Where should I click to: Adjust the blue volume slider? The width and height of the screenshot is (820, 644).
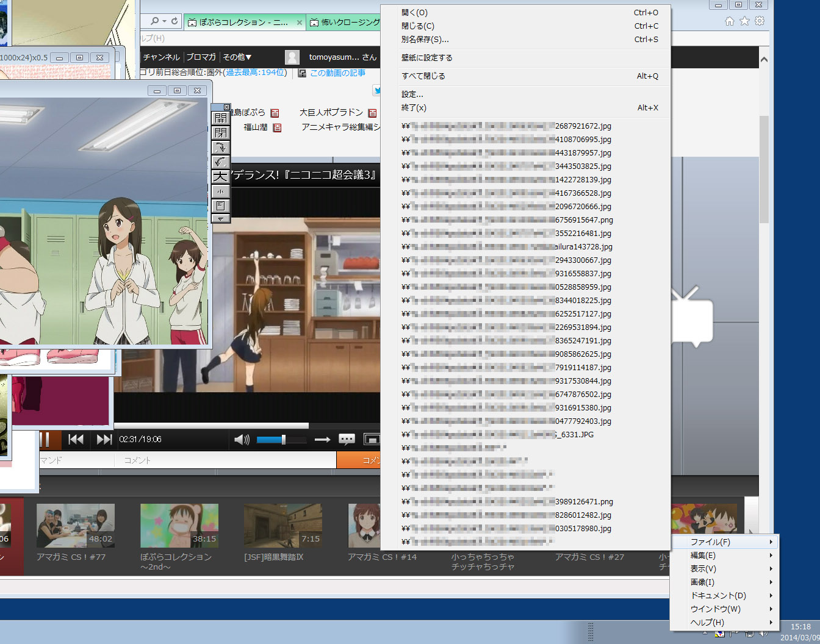281,439
